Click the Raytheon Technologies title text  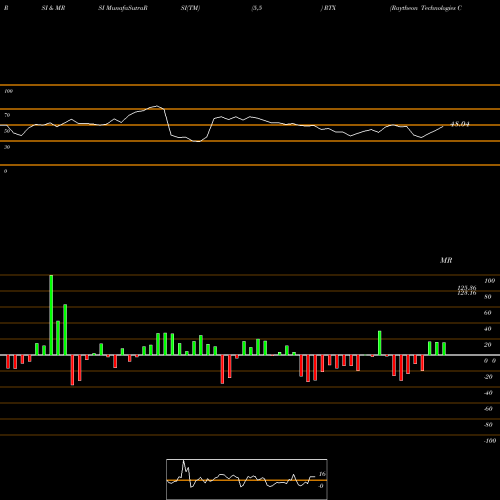point(426,8)
